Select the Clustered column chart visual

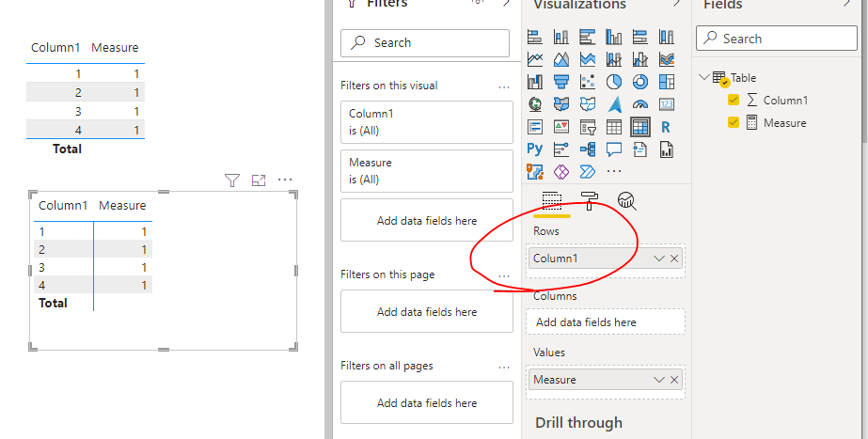point(614,37)
